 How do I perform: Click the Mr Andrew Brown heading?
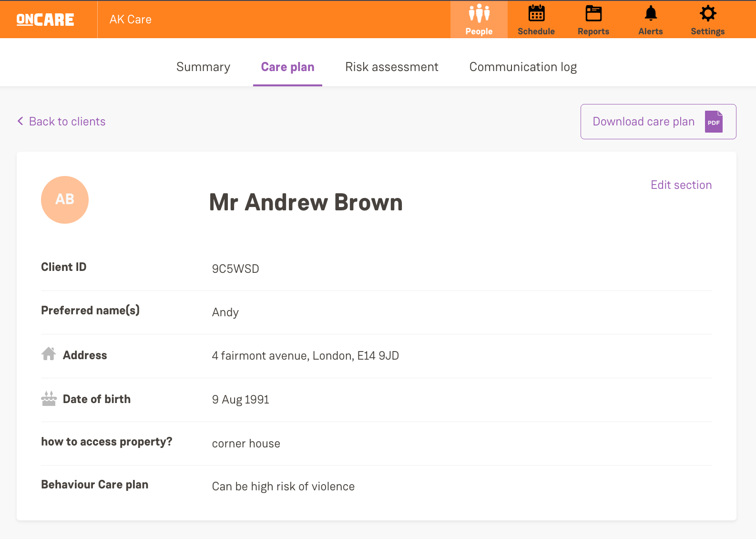(x=306, y=202)
